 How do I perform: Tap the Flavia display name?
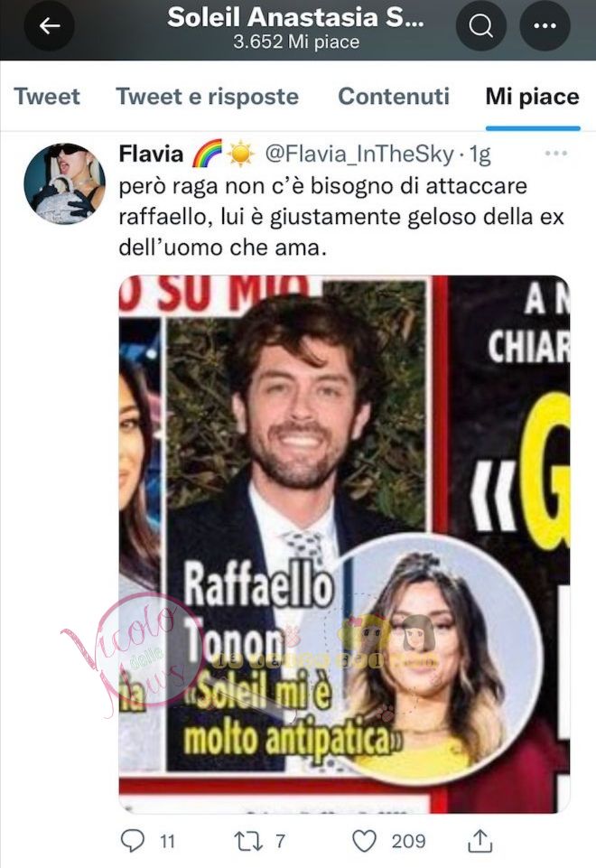point(151,154)
